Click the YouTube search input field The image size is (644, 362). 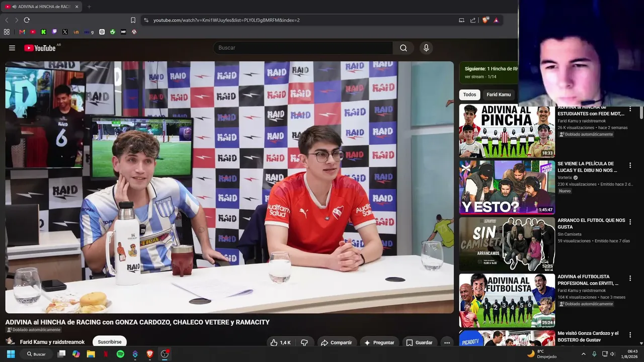[302, 48]
